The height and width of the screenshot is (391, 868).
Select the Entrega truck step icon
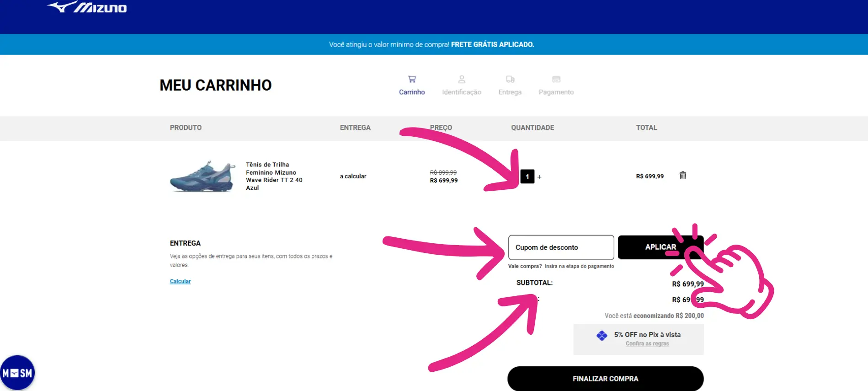click(x=510, y=79)
